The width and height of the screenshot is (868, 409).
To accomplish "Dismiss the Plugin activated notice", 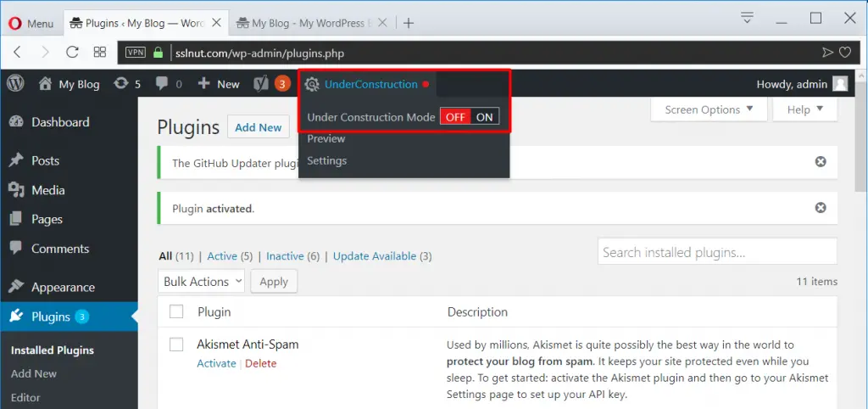I will coord(821,207).
